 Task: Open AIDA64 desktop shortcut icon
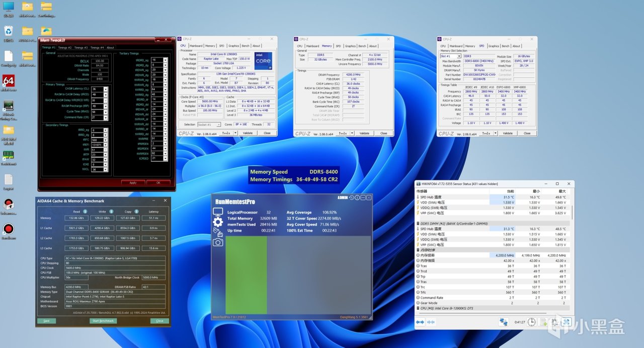click(x=9, y=82)
